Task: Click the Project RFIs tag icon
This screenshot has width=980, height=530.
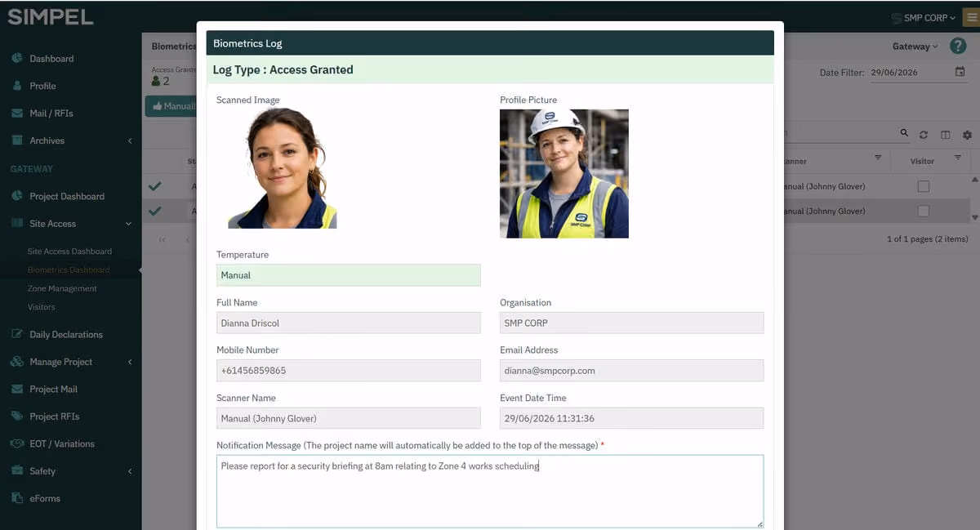Action: coord(16,416)
